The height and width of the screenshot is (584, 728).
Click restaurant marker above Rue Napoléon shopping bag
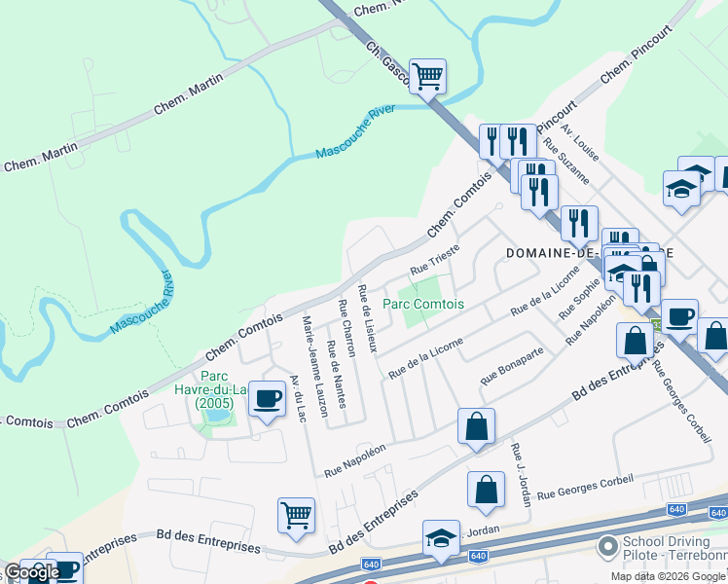(641, 290)
